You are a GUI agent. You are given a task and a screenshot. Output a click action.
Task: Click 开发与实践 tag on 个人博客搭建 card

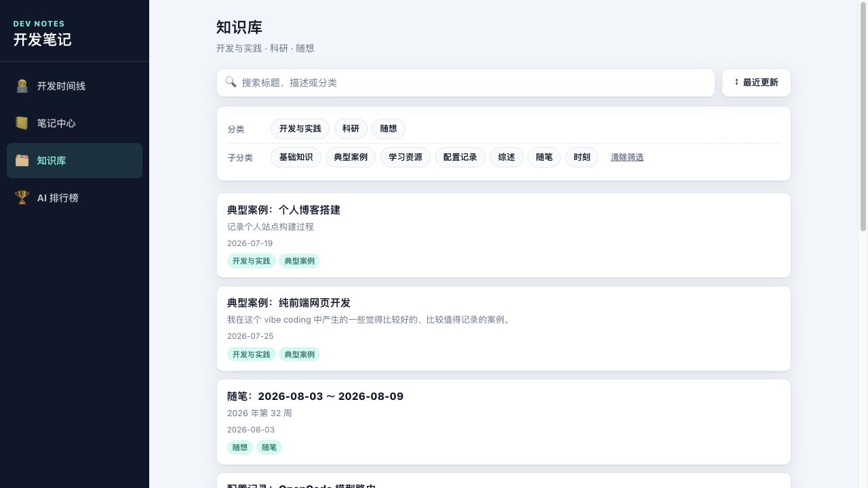(x=252, y=261)
